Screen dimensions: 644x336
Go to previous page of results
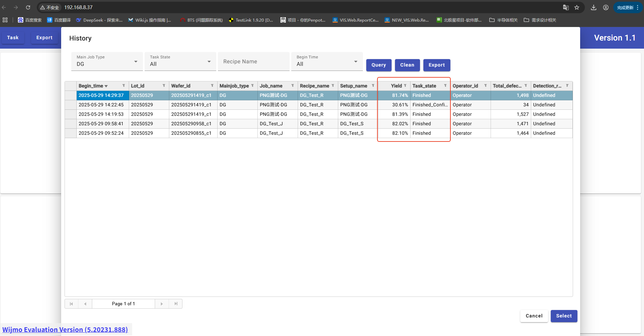tap(85, 304)
